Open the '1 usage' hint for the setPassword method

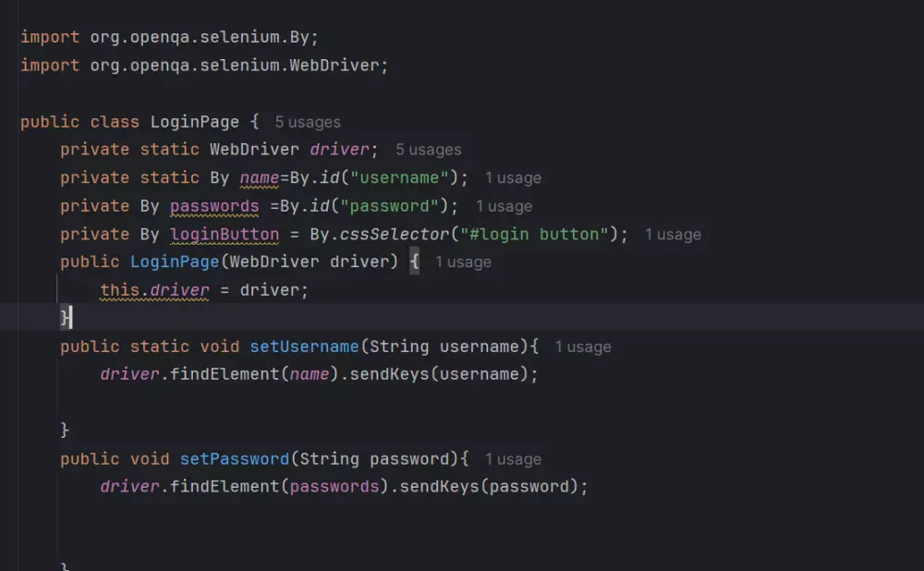click(513, 459)
